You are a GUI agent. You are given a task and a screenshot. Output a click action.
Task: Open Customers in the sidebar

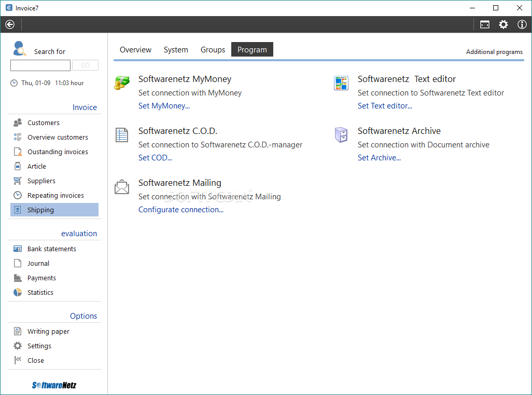54,122
